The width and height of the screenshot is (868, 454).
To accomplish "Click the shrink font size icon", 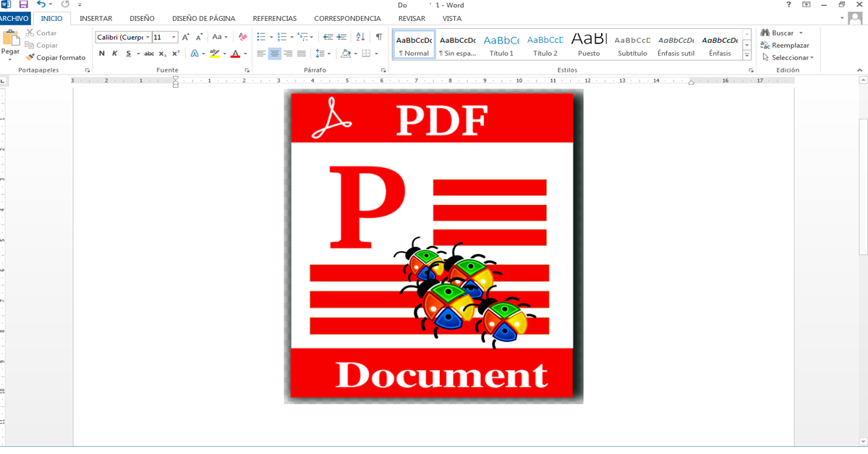I will [199, 37].
